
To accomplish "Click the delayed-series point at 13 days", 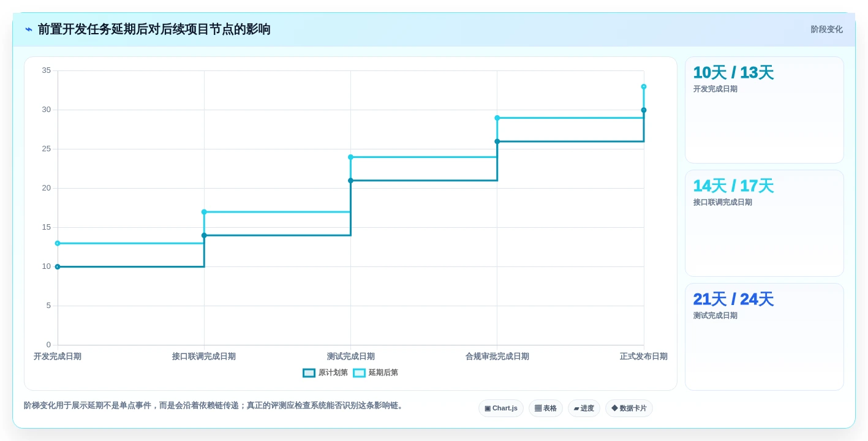I will (x=58, y=243).
